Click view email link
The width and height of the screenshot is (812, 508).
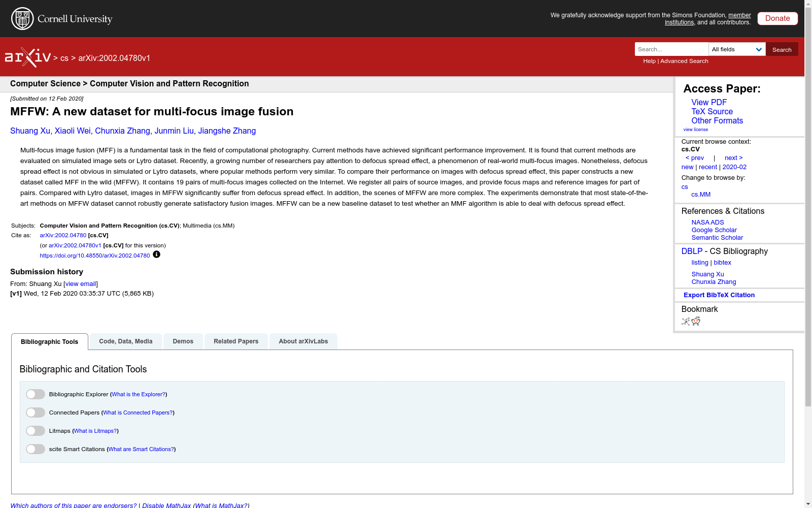[x=81, y=284]
